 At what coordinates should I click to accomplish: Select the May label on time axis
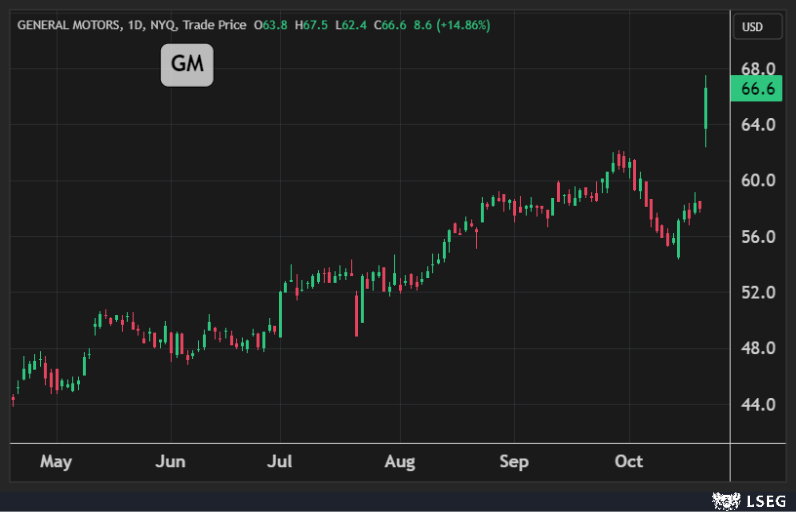(56, 462)
